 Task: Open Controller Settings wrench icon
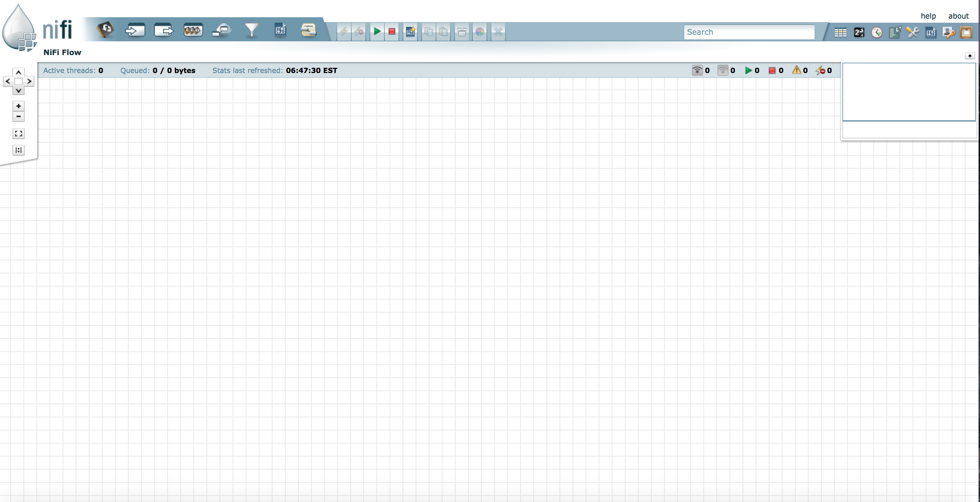pyautogui.click(x=912, y=32)
